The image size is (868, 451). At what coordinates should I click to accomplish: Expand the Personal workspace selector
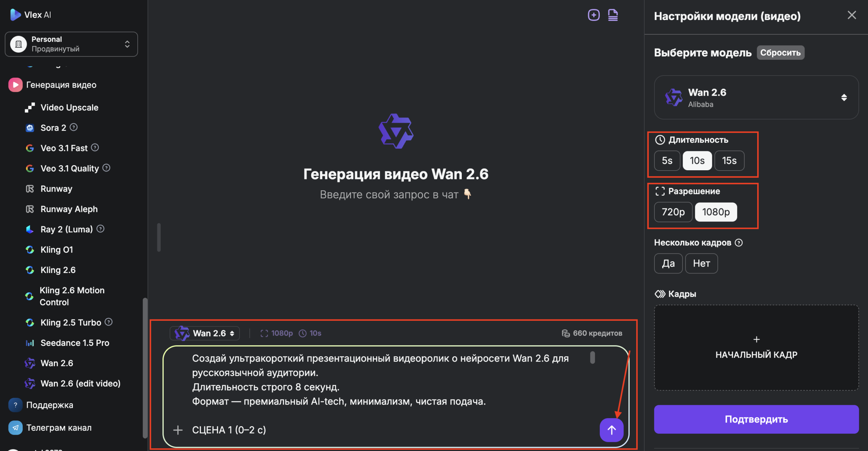tap(71, 44)
